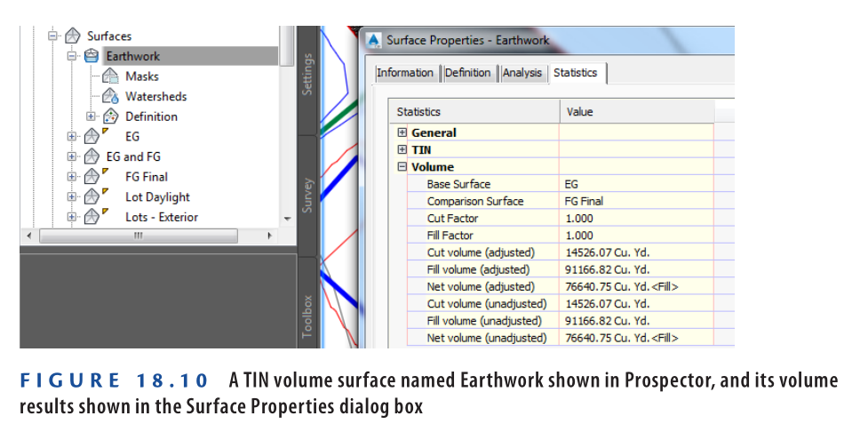Screen dimensions: 868x432
Task: Collapse the Surfaces tree node
Action: [x=52, y=36]
